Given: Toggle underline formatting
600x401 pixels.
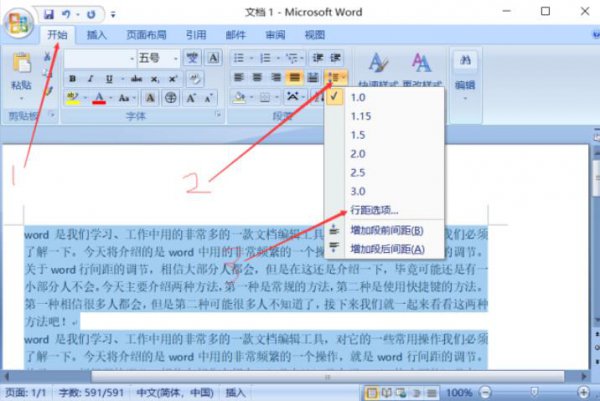Looking at the screenshot, I should [109, 79].
